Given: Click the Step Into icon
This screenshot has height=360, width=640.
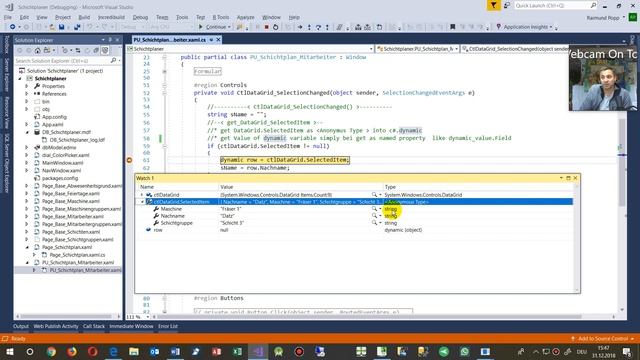Looking at the screenshot, I should click(309, 27).
